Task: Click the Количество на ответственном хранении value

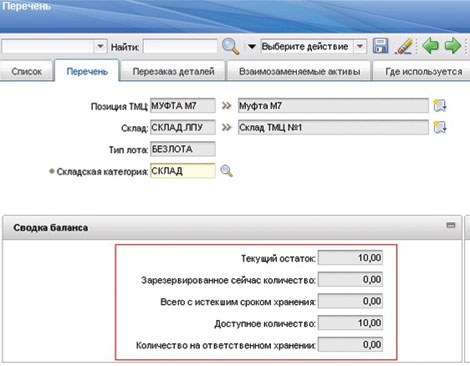Action: coord(350,344)
